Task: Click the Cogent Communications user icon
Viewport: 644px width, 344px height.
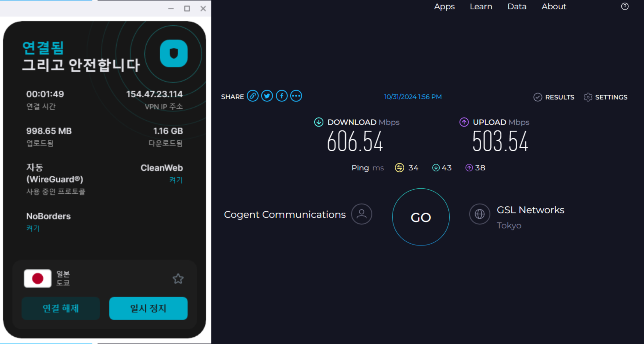Action: coord(361,214)
